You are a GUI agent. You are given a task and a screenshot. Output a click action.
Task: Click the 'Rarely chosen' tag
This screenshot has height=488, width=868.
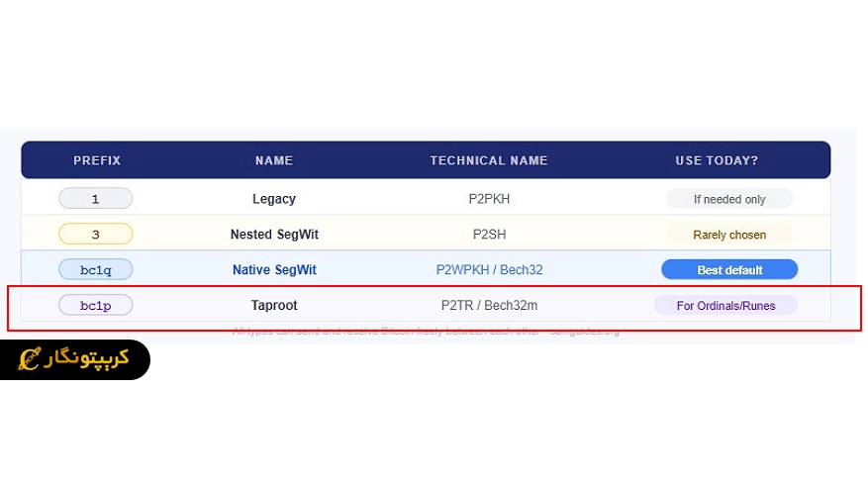[729, 235]
